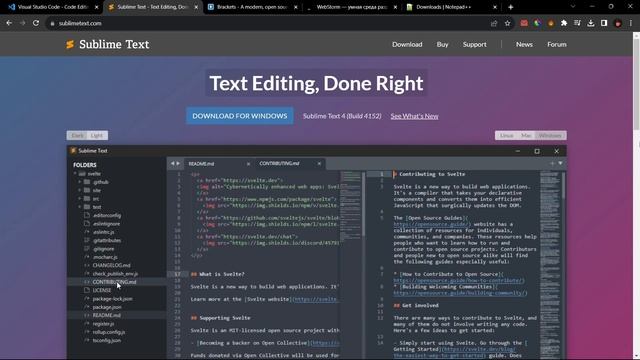Click the Sublime Text logo icon in header
Viewport: 640px width, 360px height.
click(70, 44)
